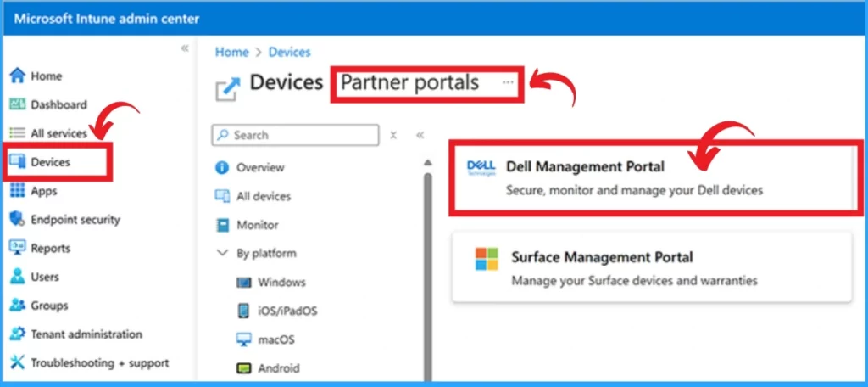Click the Devices monitor icon in sidebar
The width and height of the screenshot is (868, 387).
click(18, 162)
